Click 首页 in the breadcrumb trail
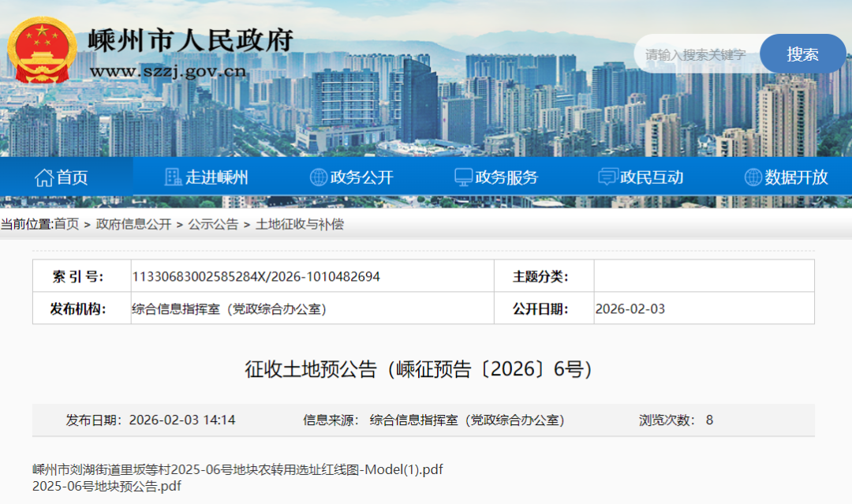852x504 pixels. pyautogui.click(x=66, y=224)
